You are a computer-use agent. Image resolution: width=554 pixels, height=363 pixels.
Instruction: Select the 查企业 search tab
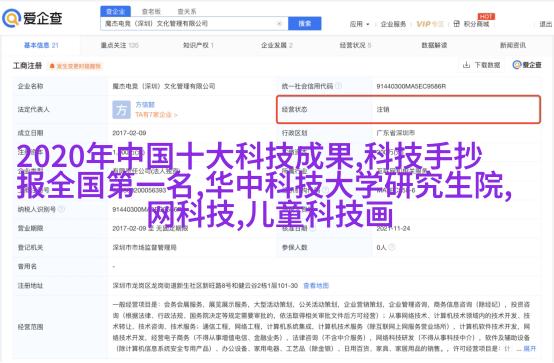point(116,11)
